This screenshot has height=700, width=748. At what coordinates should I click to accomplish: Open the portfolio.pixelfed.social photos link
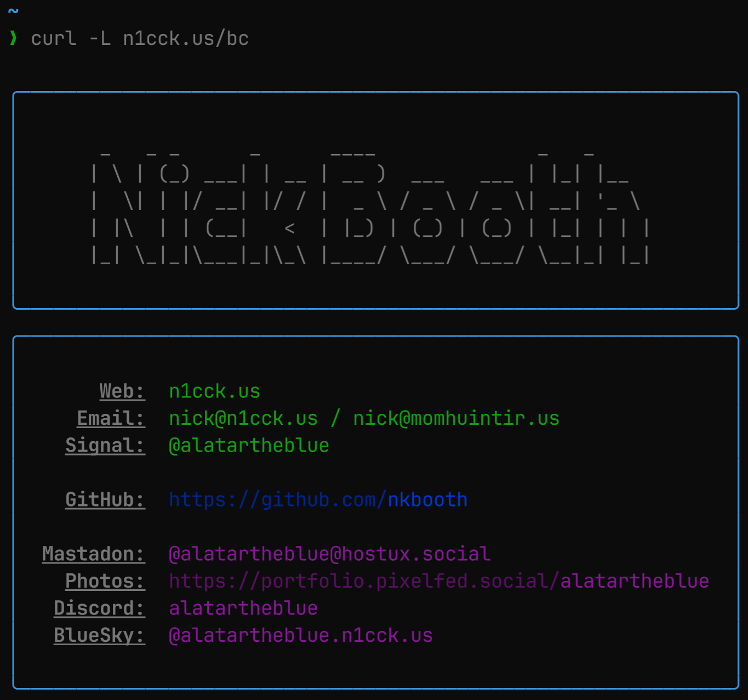coord(439,581)
